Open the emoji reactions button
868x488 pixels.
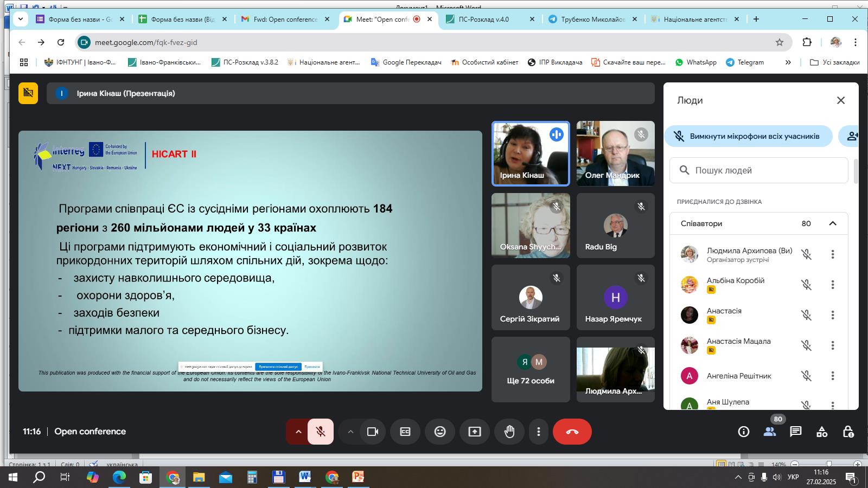click(x=440, y=432)
